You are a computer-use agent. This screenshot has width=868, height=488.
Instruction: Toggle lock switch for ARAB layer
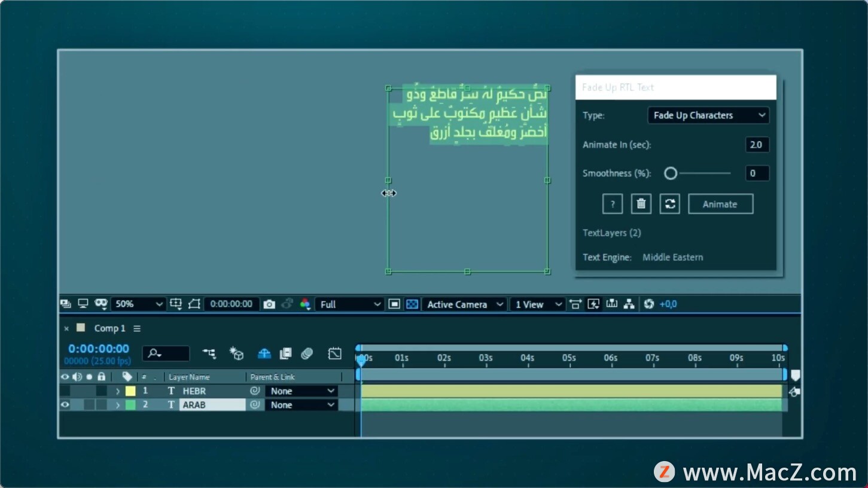coord(102,404)
